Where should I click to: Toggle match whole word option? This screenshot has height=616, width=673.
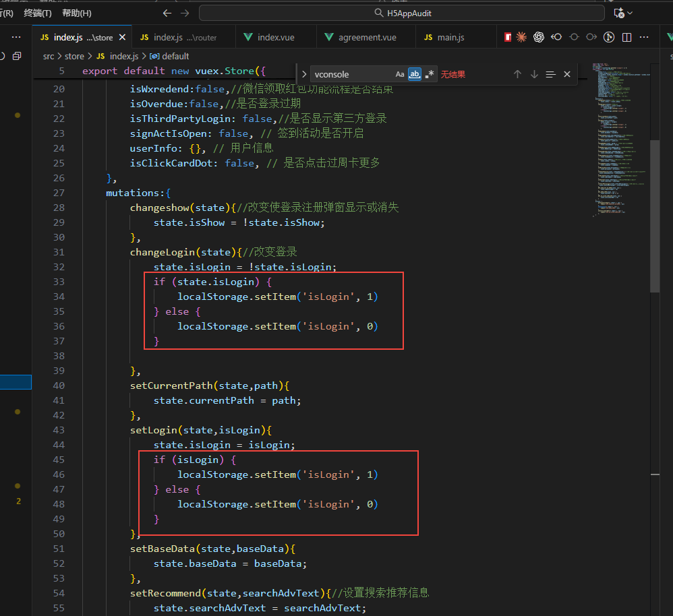tap(415, 74)
